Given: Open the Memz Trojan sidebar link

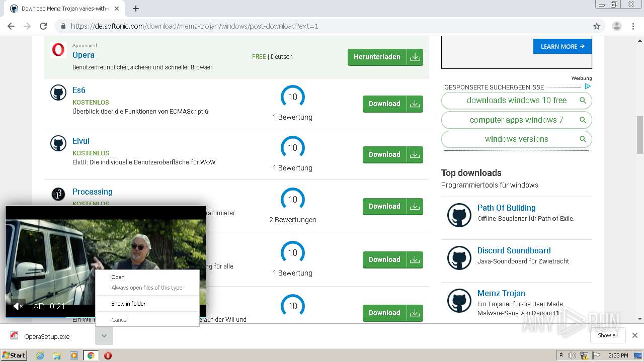Looking at the screenshot, I should [501, 293].
